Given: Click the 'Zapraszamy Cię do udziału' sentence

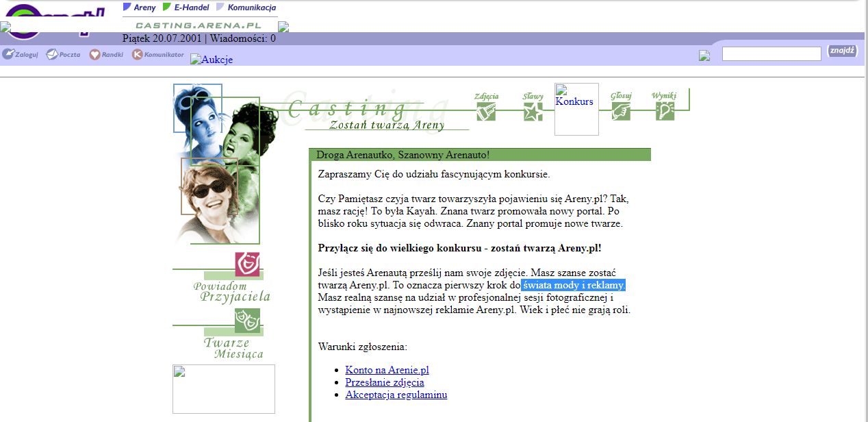Looking at the screenshot, I should (434, 174).
